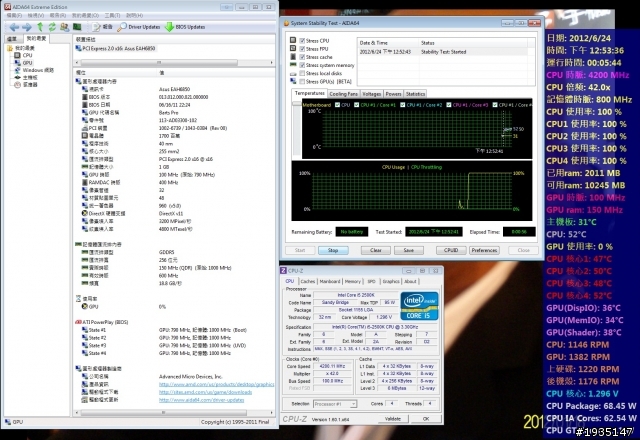640x440 pixels.
Task: Click the green Refresh arrows toolbar icon
Action: point(52,27)
